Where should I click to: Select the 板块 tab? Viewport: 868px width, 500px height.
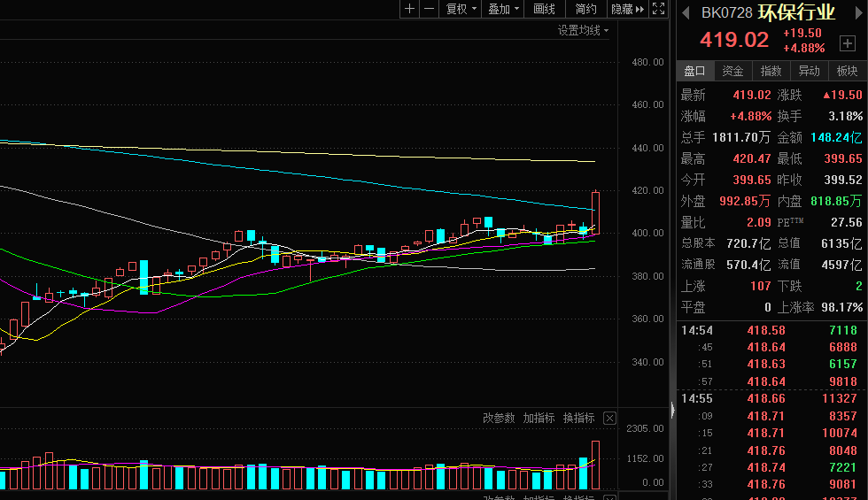(847, 71)
